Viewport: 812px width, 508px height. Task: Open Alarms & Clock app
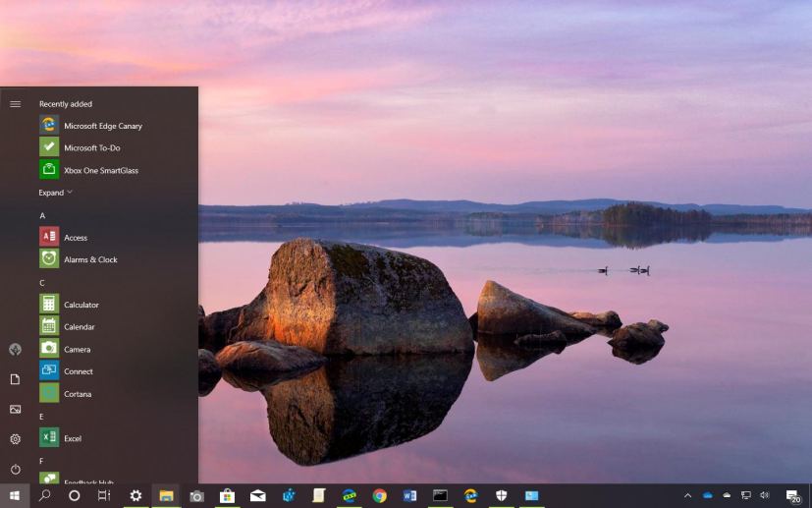point(79,259)
